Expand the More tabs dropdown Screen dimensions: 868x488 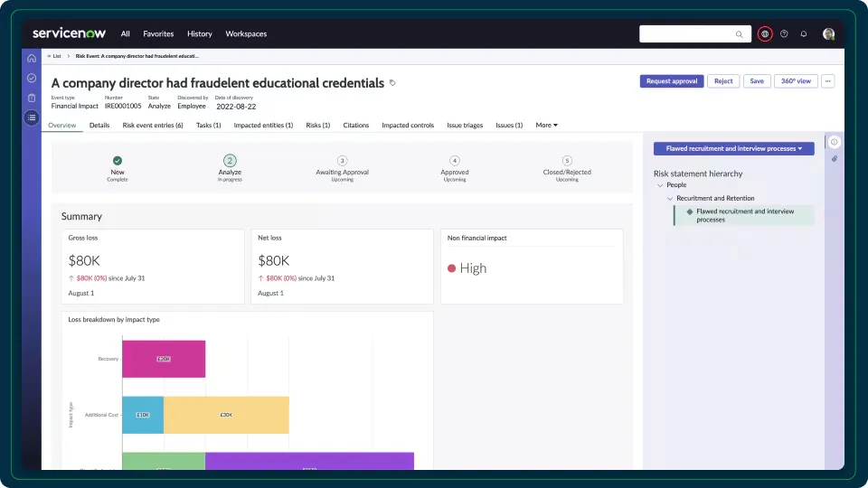coord(546,125)
